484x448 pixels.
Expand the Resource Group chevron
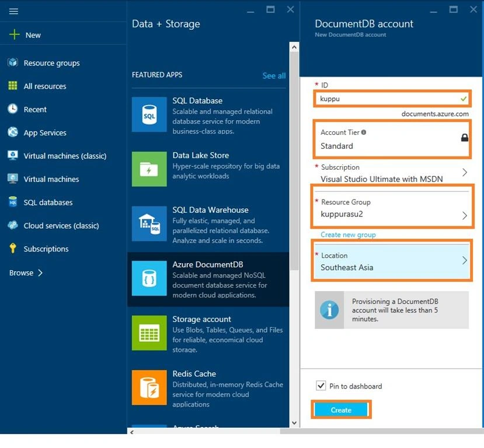464,215
